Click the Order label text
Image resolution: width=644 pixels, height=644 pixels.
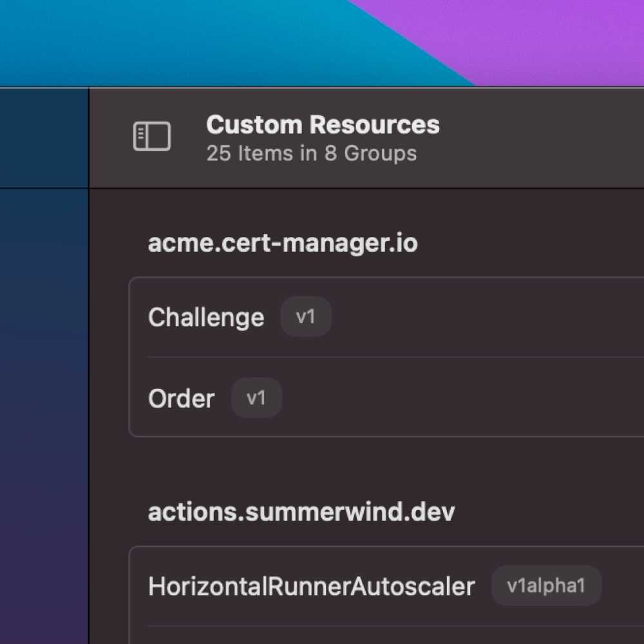[x=181, y=398]
